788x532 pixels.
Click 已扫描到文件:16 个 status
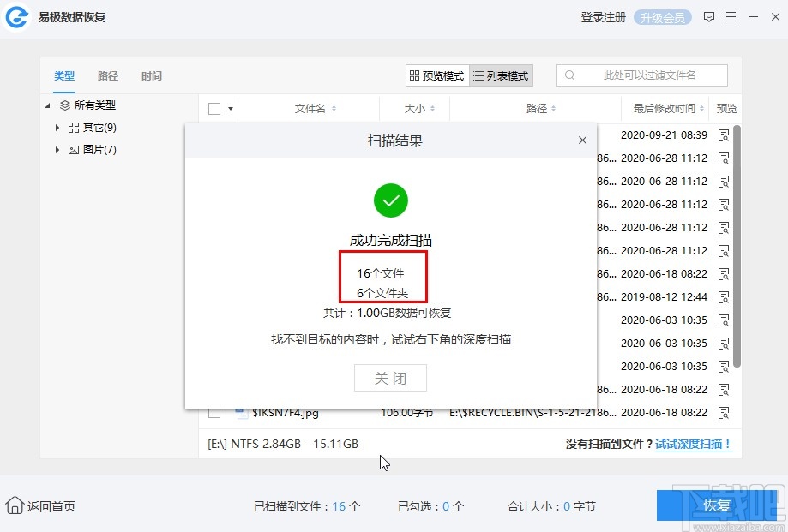pyautogui.click(x=307, y=506)
